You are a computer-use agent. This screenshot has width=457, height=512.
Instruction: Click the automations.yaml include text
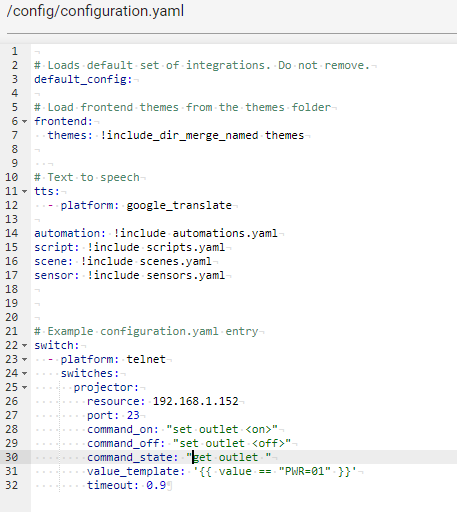click(225, 233)
